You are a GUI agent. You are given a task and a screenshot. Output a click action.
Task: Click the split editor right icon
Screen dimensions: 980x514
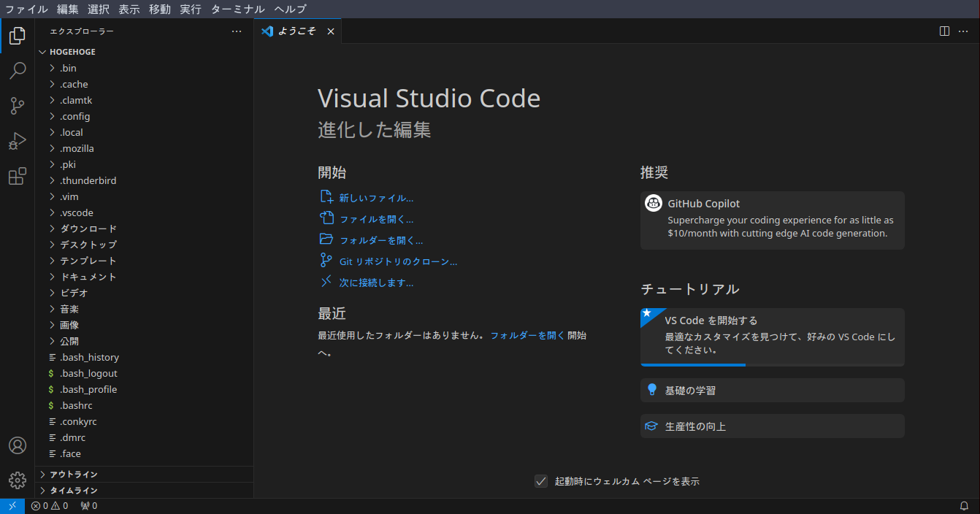tap(944, 31)
